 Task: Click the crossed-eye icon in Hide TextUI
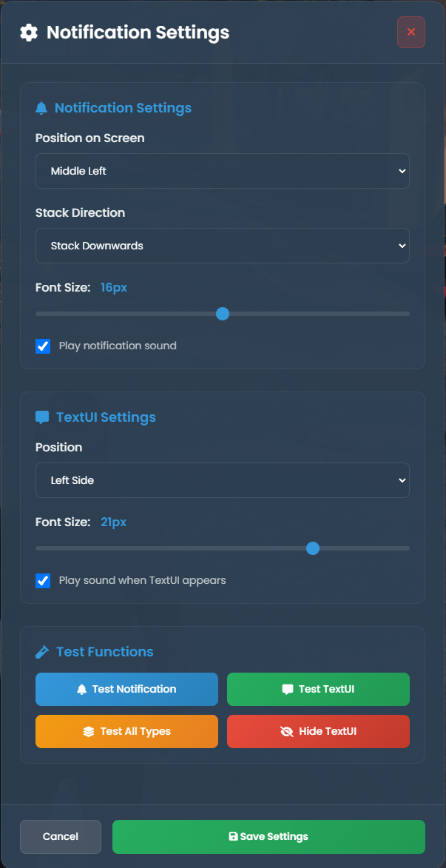point(287,731)
